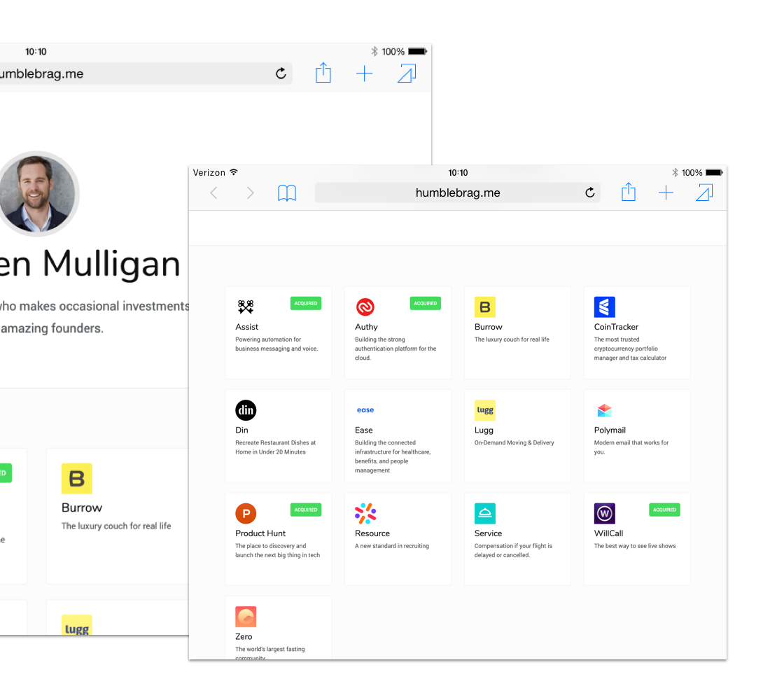Image resolution: width=770 pixels, height=700 pixels.
Task: Click the orange Product Hunt P logo
Action: [x=246, y=513]
